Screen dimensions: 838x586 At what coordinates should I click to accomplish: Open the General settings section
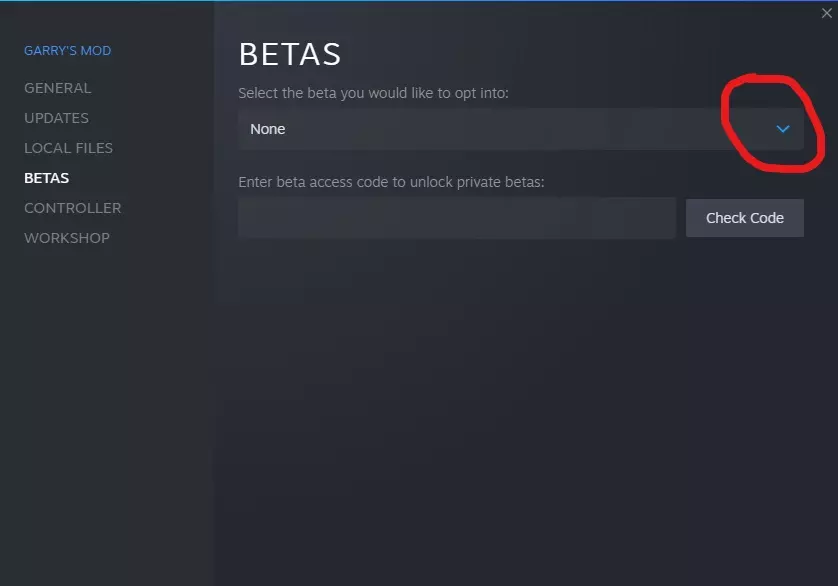tap(57, 88)
